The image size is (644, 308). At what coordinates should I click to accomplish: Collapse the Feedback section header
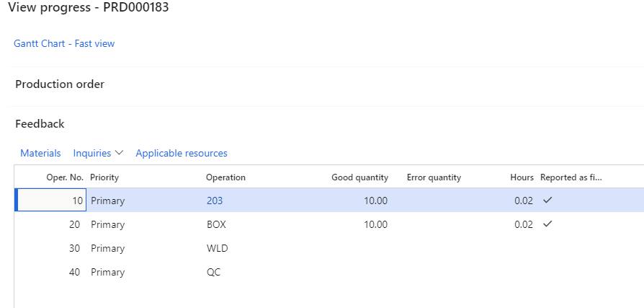(x=40, y=124)
